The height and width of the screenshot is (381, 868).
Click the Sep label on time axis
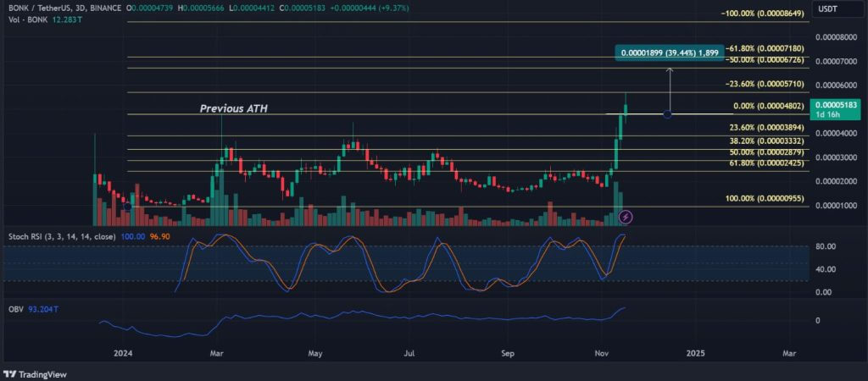(507, 353)
